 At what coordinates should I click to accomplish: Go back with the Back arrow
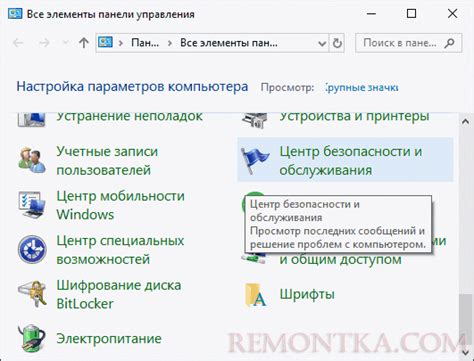click(18, 43)
